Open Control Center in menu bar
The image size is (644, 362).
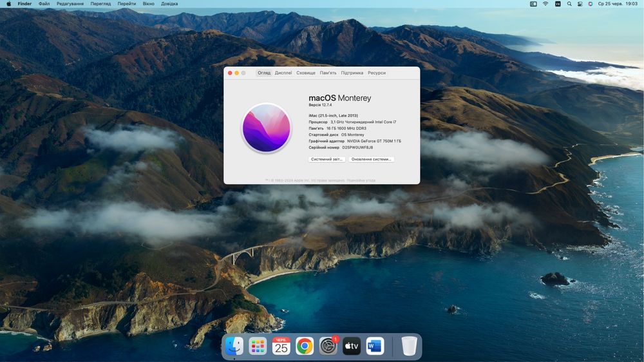click(x=580, y=4)
